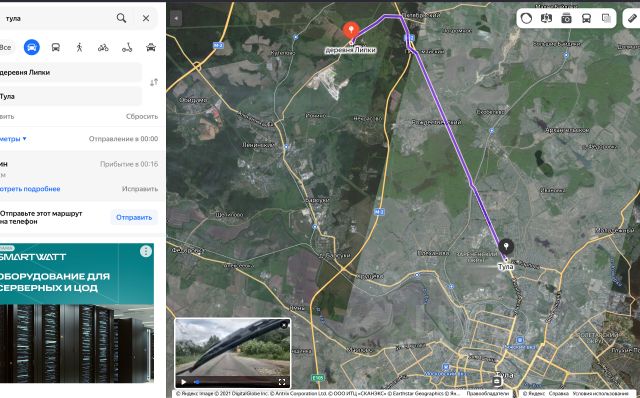Select the public transport route mode
This screenshot has width=640, height=398.
(56, 47)
